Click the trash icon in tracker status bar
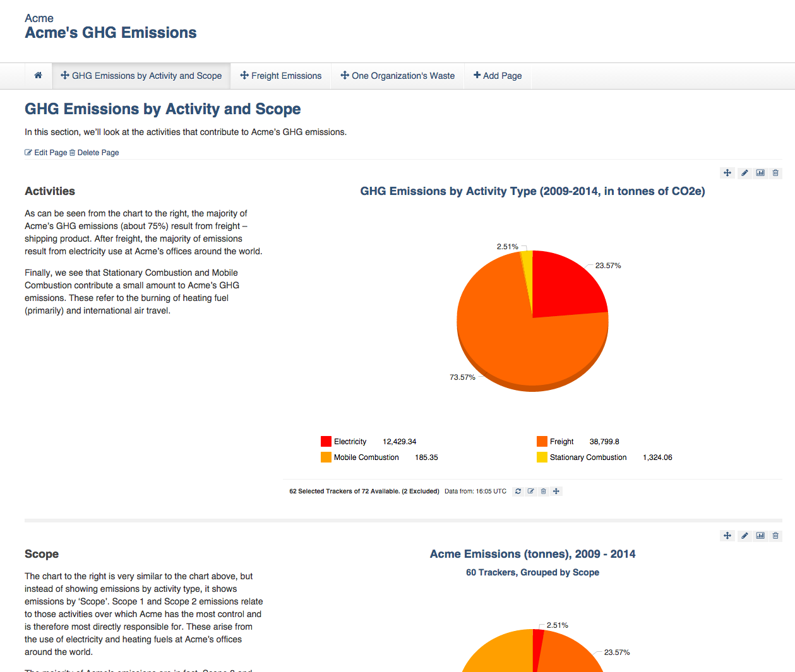Image resolution: width=795 pixels, height=672 pixels. click(x=543, y=492)
